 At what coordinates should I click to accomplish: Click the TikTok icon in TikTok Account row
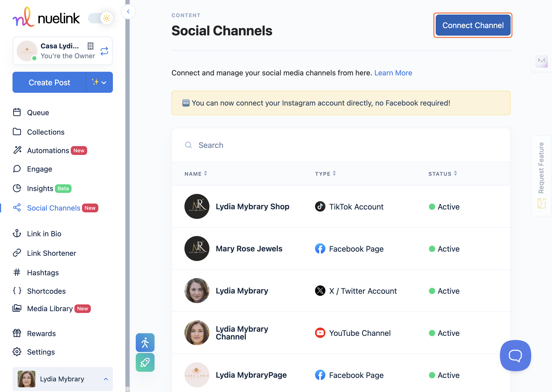pos(320,206)
